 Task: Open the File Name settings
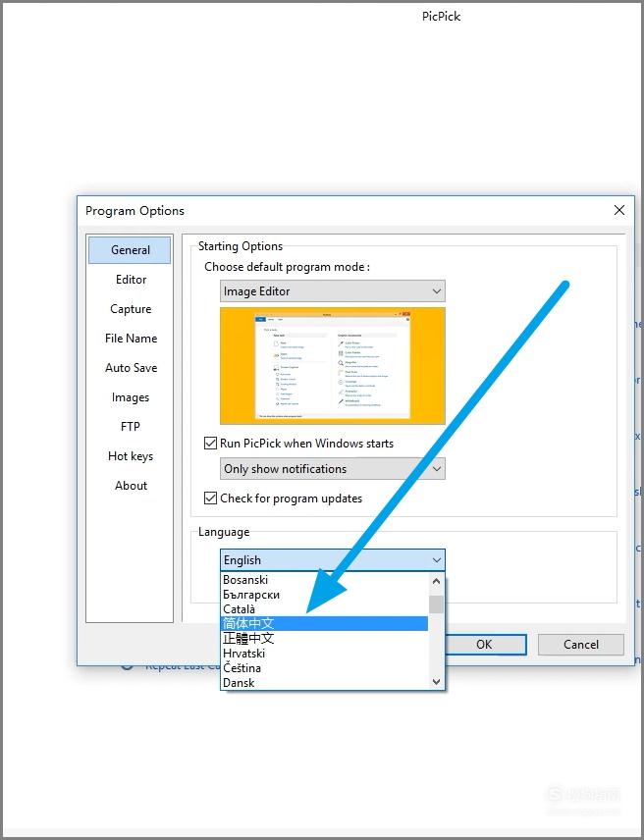[x=131, y=339]
